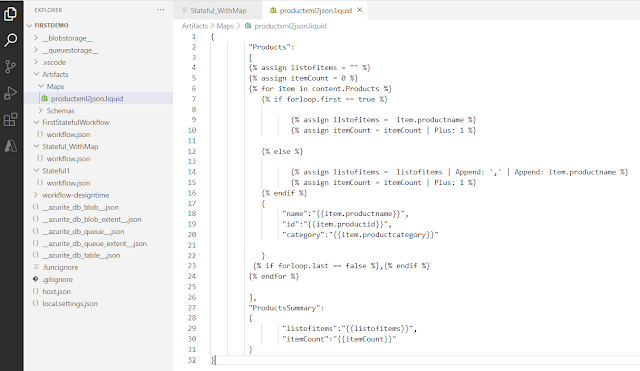Click line number 16 in the gutter

click(x=192, y=193)
